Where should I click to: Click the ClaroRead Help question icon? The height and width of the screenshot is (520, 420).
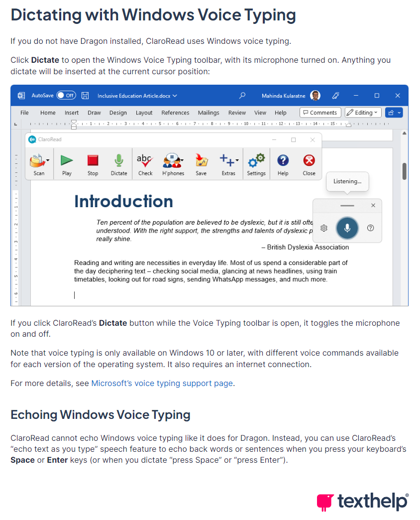pyautogui.click(x=283, y=160)
